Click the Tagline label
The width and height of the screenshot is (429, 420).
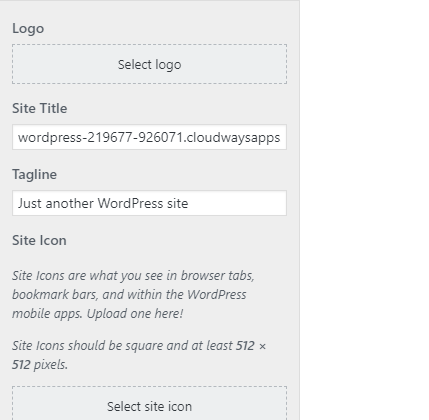coord(35,175)
